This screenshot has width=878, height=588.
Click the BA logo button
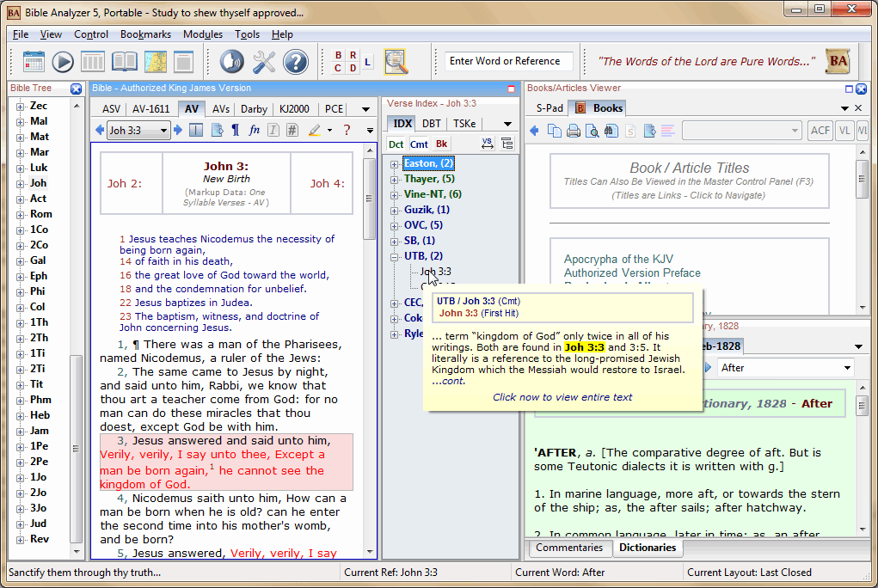pyautogui.click(x=838, y=61)
